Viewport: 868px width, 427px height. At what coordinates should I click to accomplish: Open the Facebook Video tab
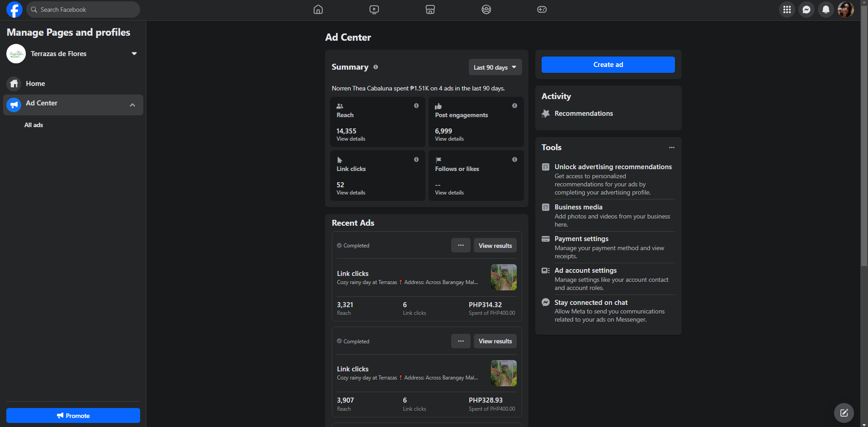[374, 9]
